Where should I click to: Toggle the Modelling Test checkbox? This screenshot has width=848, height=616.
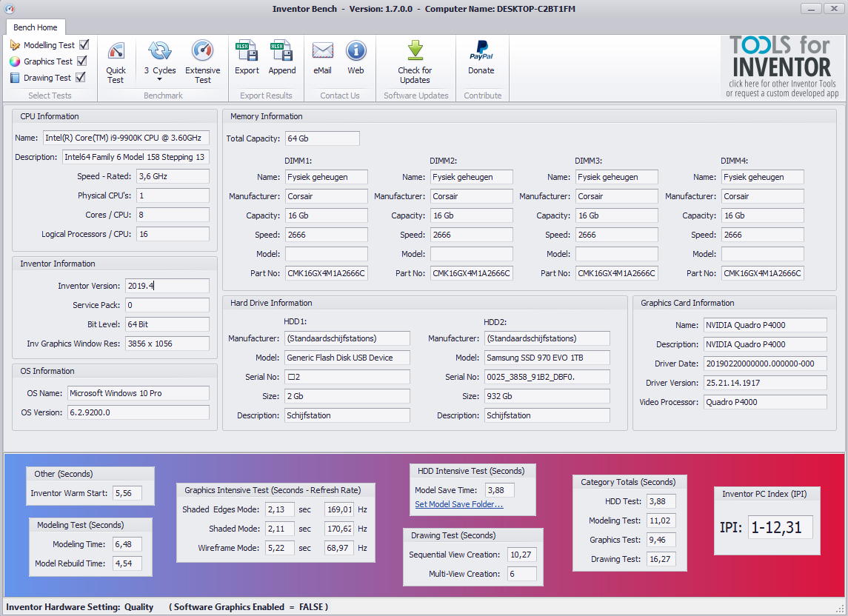84,44
